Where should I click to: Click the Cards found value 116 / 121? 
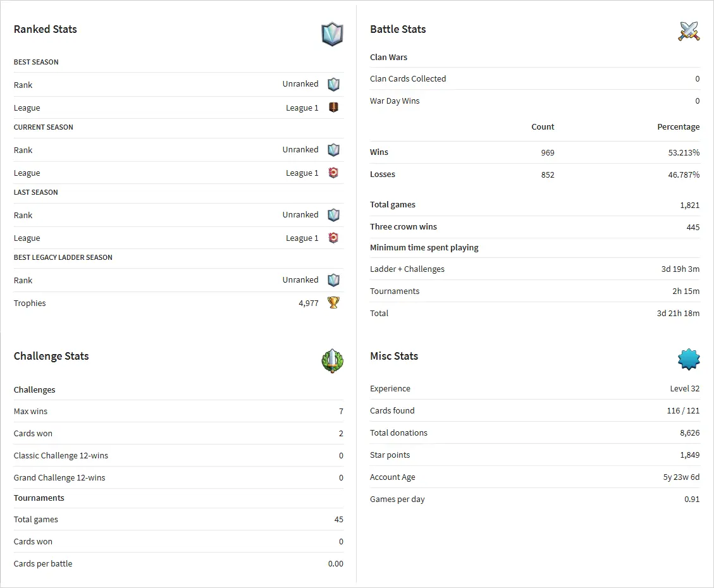683,411
